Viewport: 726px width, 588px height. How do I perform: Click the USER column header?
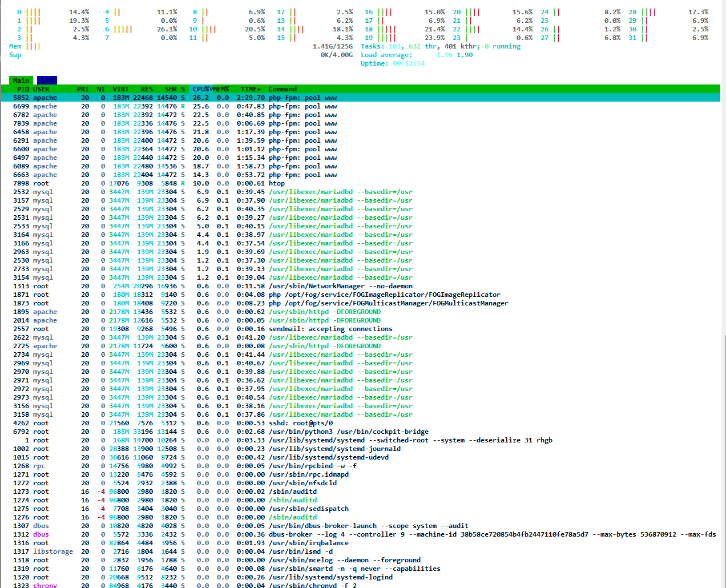(x=41, y=89)
